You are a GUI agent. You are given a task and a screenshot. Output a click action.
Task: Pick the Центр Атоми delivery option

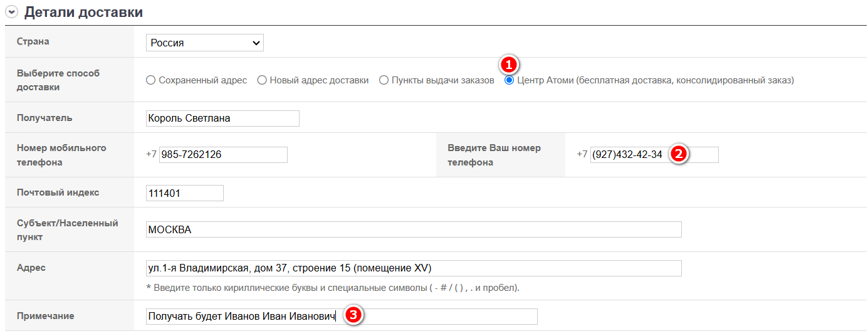click(x=510, y=80)
